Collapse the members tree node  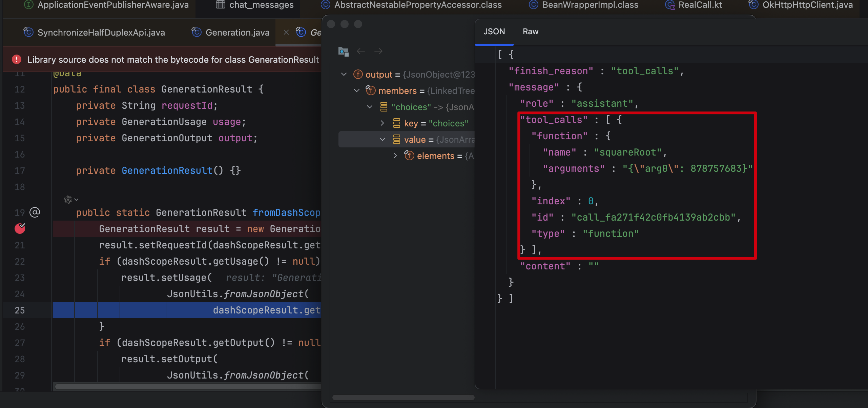357,91
